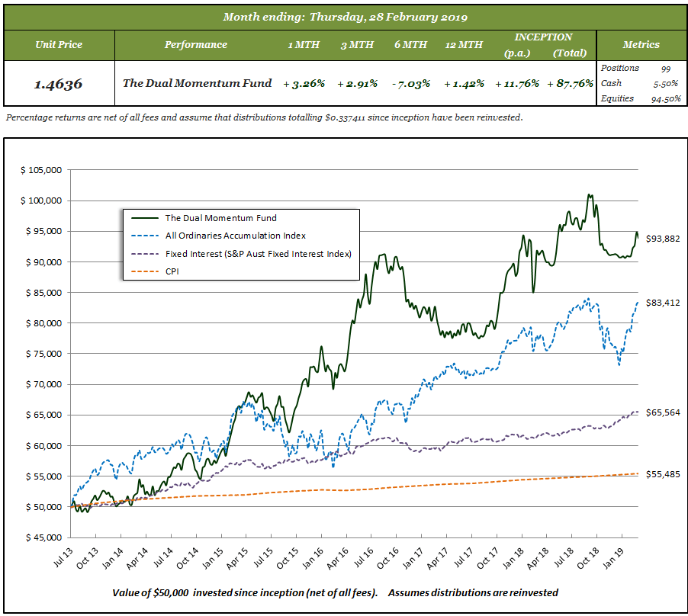Screen dimensions: 688x616
Task: Click the CPI legend entry
Action: [x=173, y=271]
